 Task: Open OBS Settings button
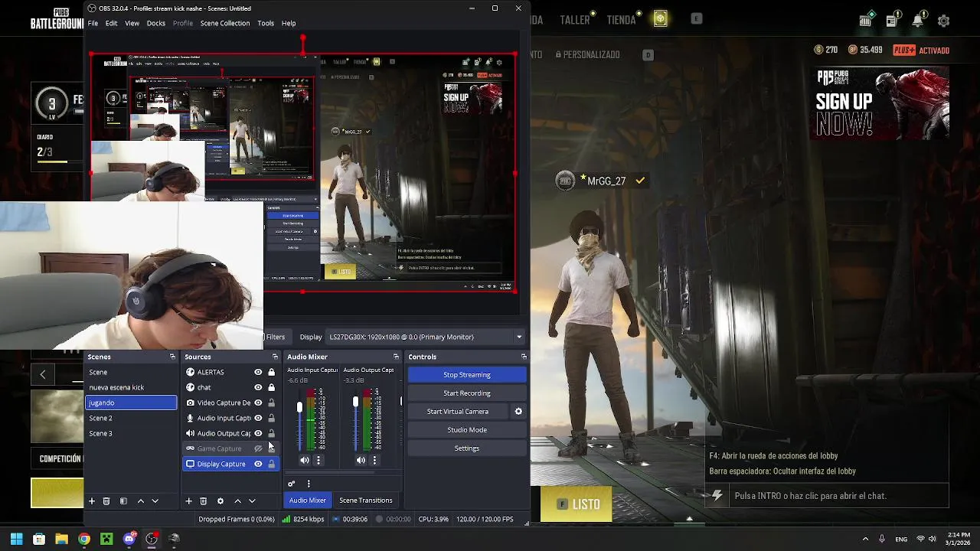(x=467, y=448)
